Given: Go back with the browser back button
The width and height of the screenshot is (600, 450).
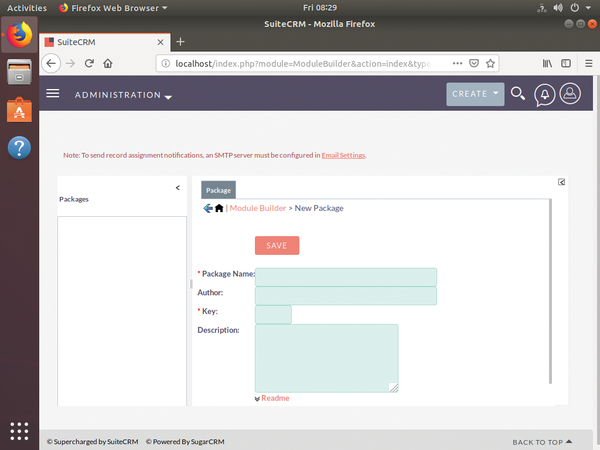Looking at the screenshot, I should [51, 64].
